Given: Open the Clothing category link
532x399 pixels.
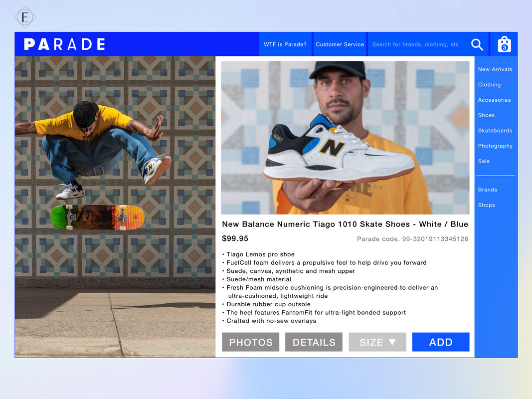Looking at the screenshot, I should (x=489, y=84).
